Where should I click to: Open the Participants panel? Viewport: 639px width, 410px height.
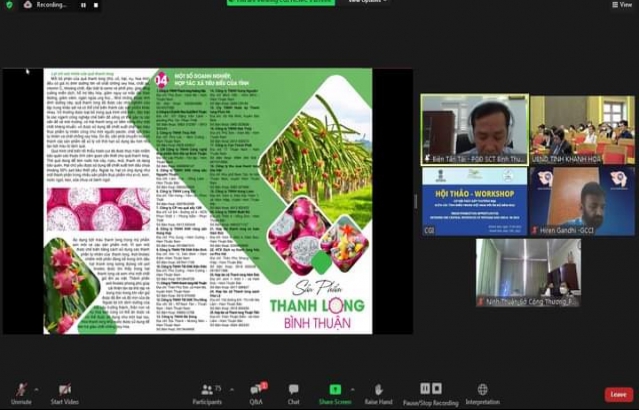point(207,394)
